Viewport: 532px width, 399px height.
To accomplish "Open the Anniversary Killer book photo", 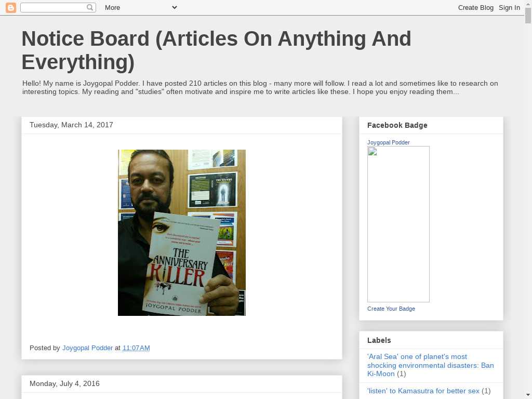I will point(181,232).
